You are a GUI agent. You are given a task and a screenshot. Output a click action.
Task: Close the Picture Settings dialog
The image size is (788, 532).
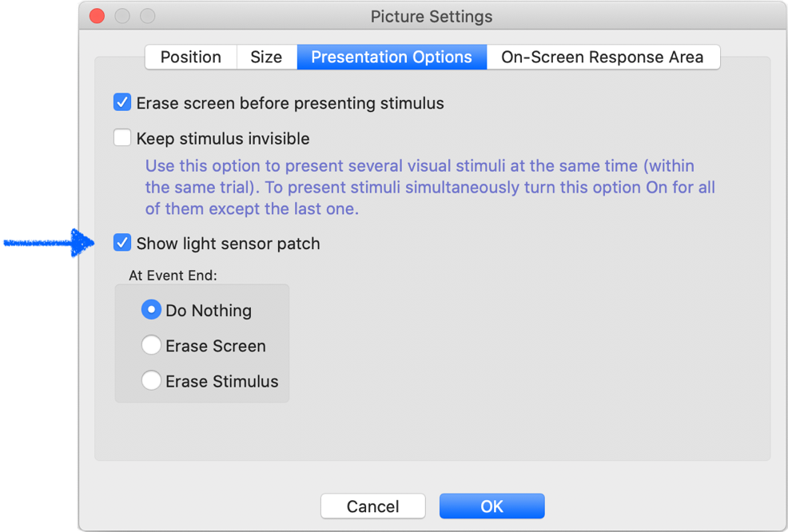coord(96,15)
